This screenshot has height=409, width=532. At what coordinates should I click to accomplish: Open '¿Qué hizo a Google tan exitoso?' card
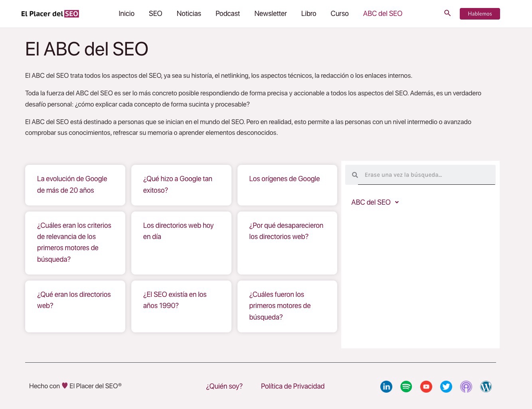[178, 184]
